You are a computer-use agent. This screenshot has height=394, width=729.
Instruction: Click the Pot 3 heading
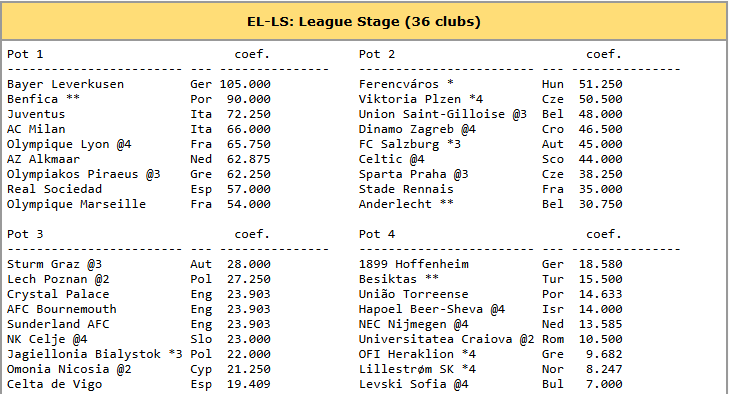point(25,234)
